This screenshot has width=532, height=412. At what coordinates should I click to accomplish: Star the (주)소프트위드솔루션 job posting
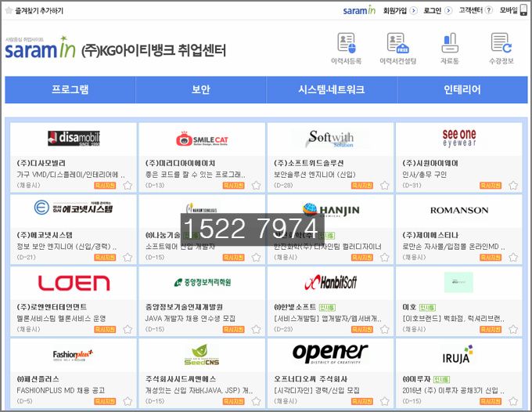[385, 186]
